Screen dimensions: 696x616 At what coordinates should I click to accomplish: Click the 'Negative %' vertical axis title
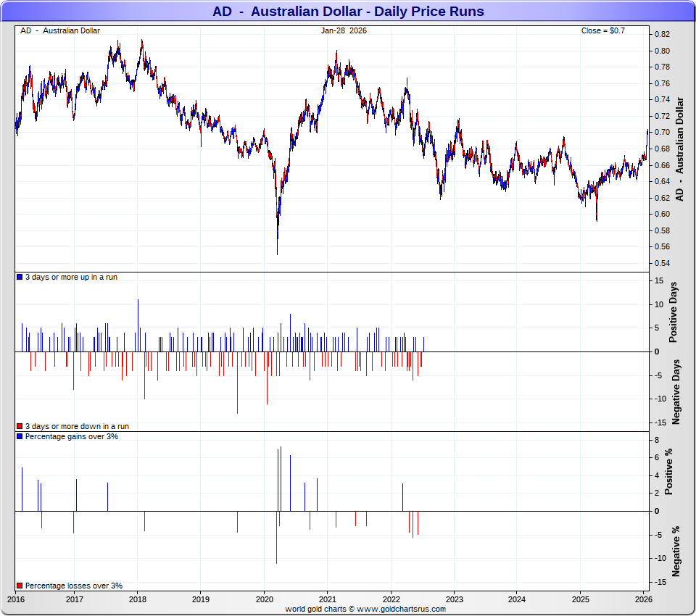point(676,552)
